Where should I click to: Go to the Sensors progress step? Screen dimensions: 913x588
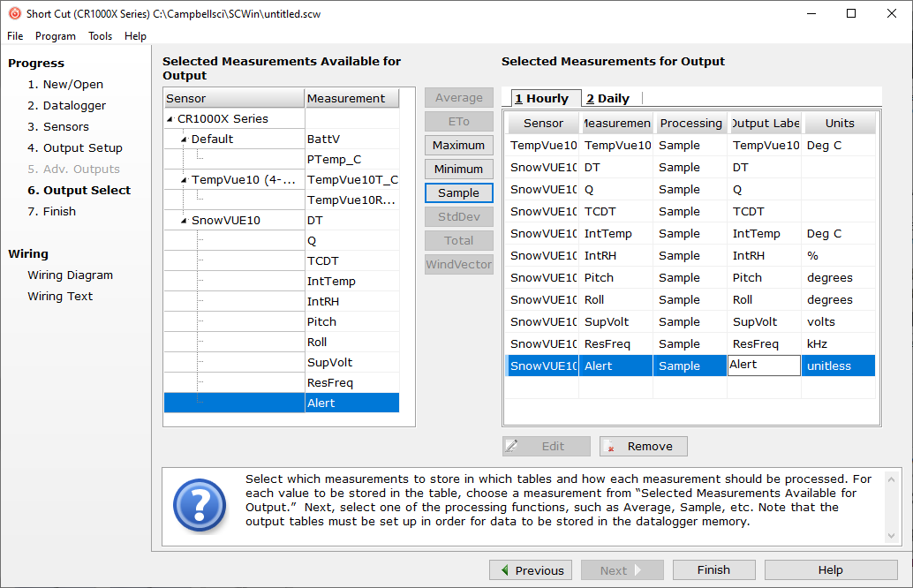[x=65, y=127]
